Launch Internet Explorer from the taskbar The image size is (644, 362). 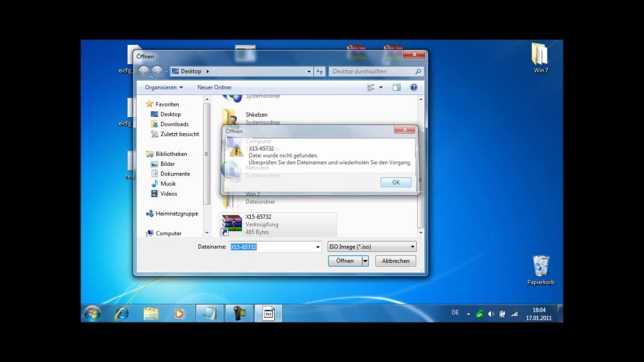click(x=121, y=314)
